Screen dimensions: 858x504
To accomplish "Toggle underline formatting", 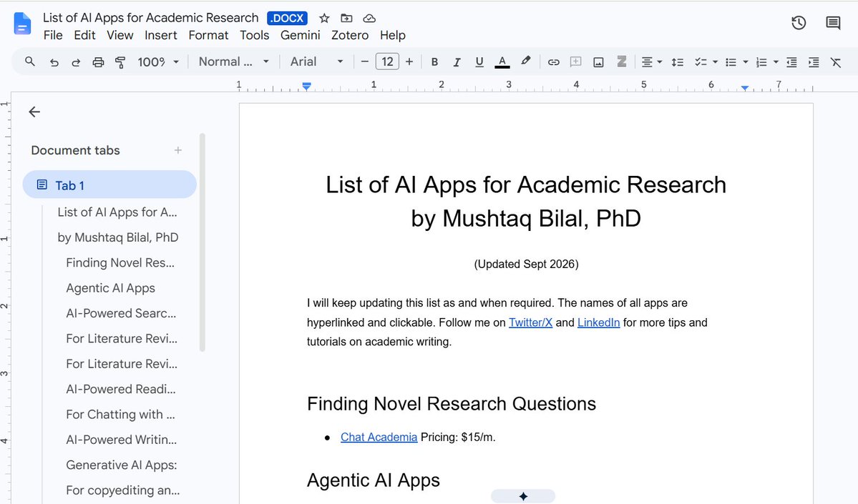I will 479,62.
